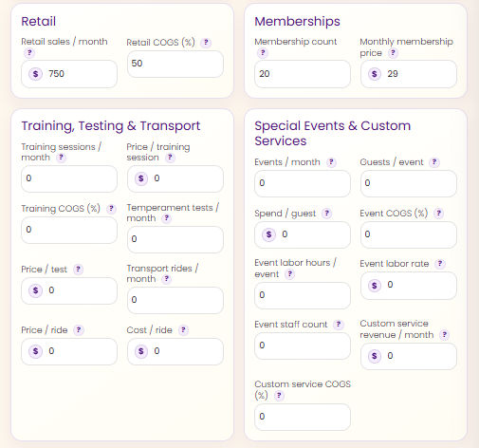Show help for Price / training session
This screenshot has width=479, height=448.
click(x=170, y=158)
